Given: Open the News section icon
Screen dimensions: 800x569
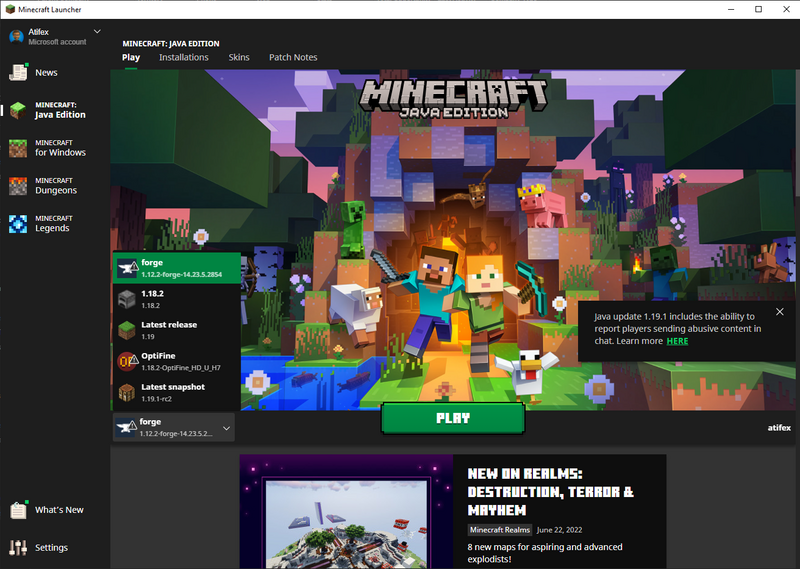Looking at the screenshot, I should click(18, 72).
